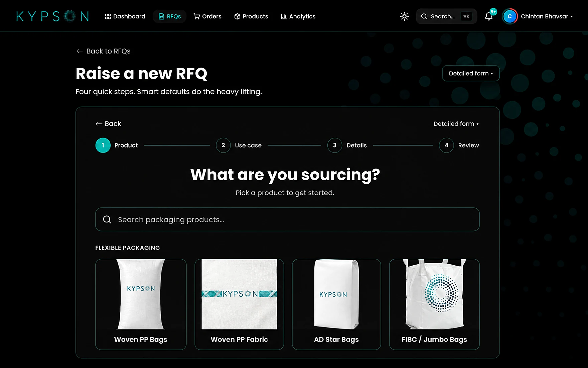Click the user avatar circle
The image size is (588, 368).
(x=509, y=16)
